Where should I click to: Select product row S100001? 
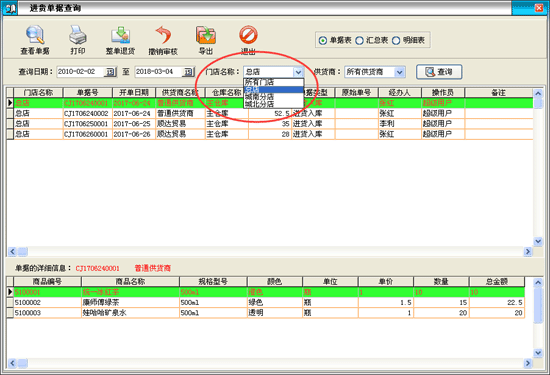pos(266,292)
